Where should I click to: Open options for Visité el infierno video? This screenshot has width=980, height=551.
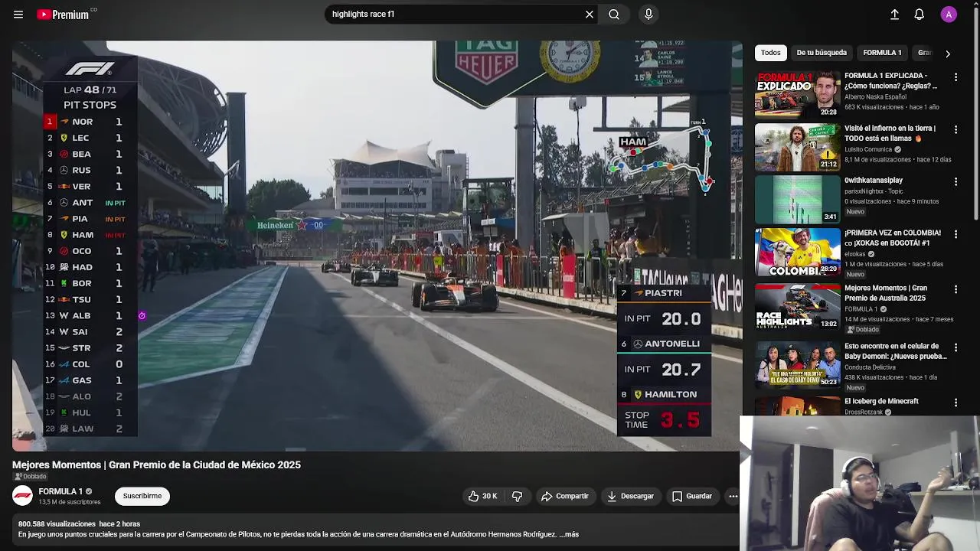point(955,130)
